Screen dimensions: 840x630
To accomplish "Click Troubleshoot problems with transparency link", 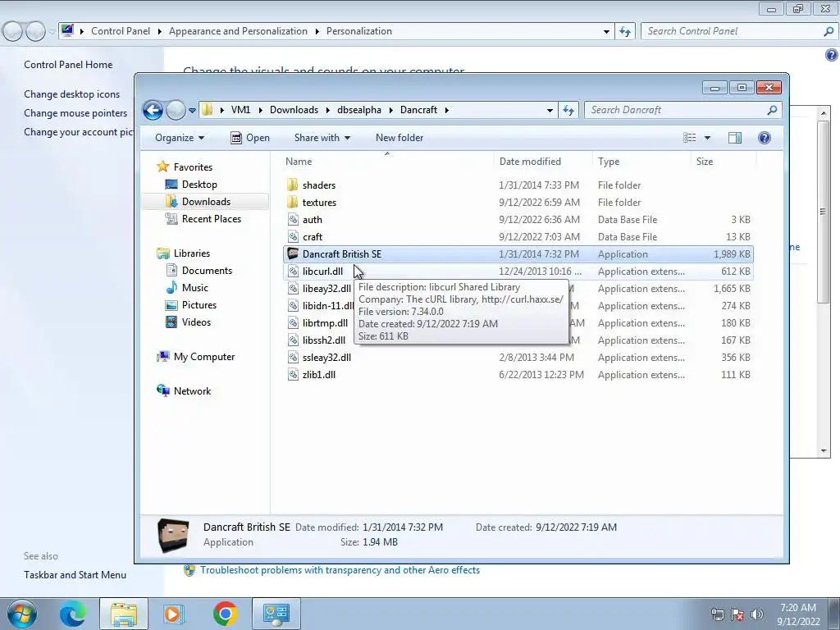I will [x=340, y=570].
